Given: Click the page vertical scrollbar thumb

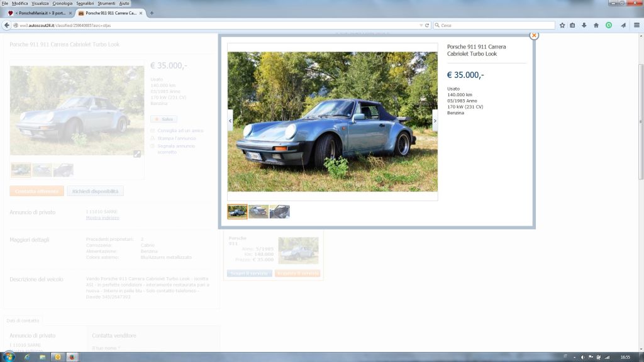Looking at the screenshot, I should pyautogui.click(x=641, y=121).
